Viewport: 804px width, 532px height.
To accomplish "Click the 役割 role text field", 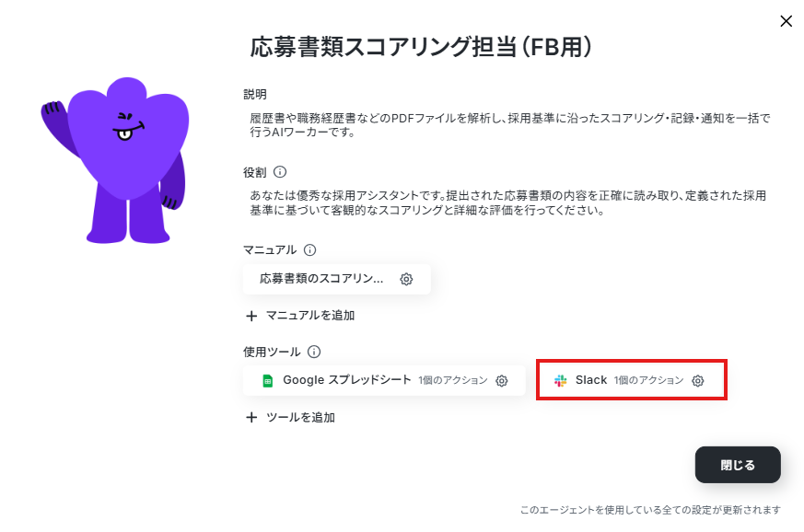I will [x=510, y=203].
